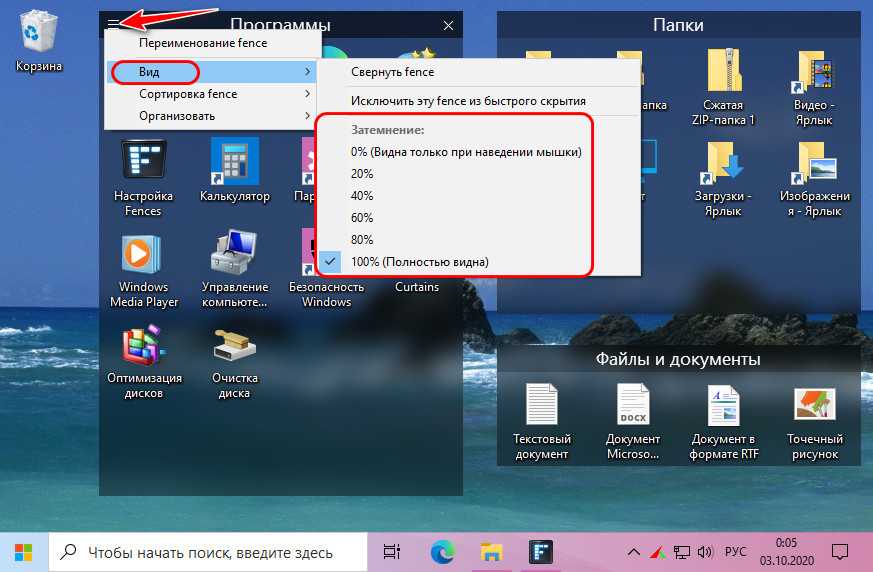The image size is (873, 572).
Task: Open the Recycle Bin desktop icon
Action: pos(38,42)
